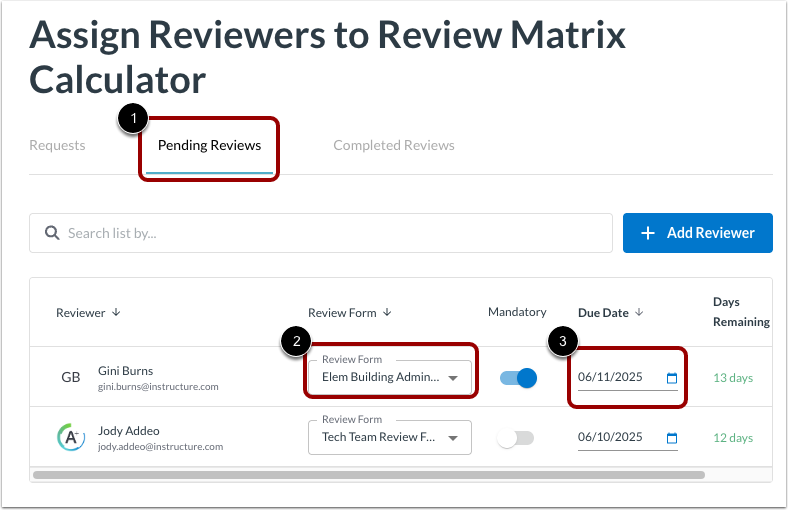Click the 06/11/2025 due date field

click(x=628, y=377)
